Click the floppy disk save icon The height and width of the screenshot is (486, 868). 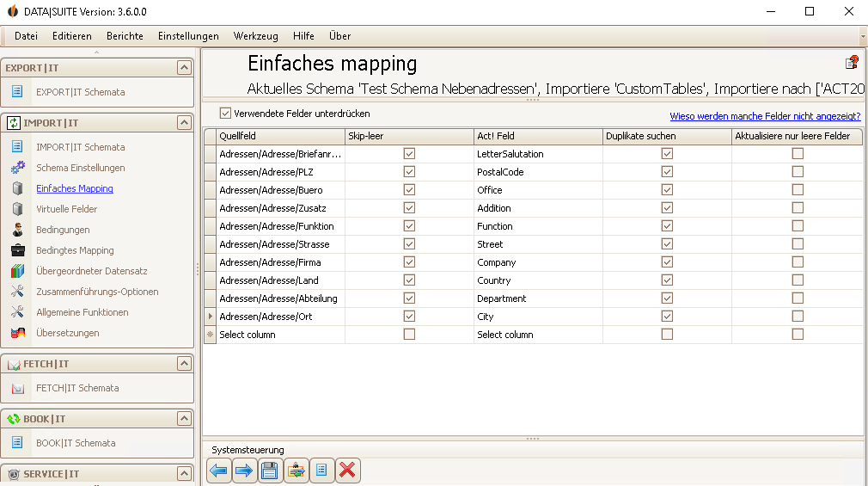pos(270,471)
